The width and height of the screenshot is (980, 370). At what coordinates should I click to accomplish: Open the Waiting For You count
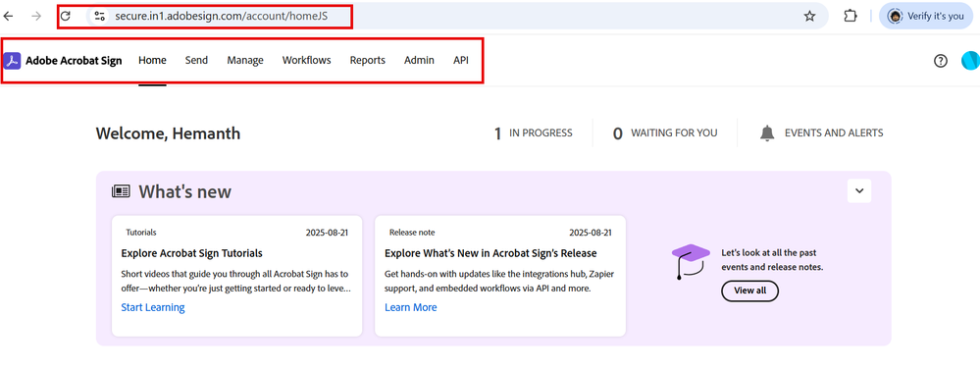[665, 133]
